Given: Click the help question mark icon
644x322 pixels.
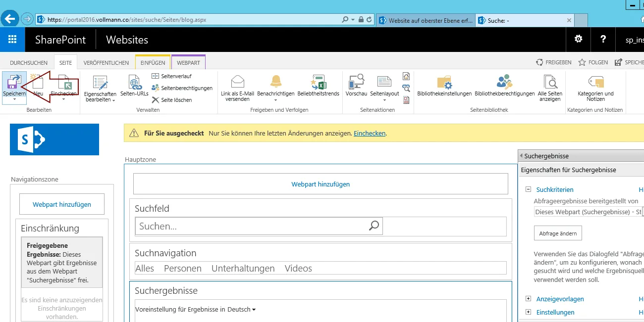Looking at the screenshot, I should 603,40.
